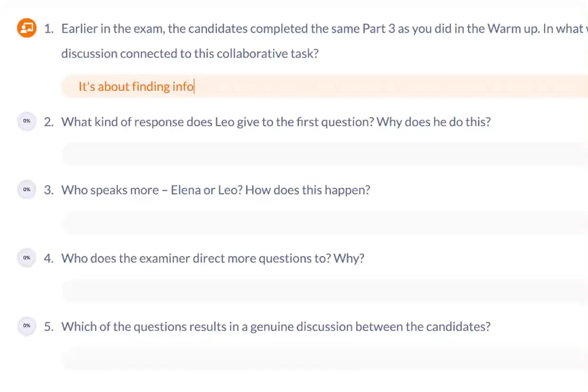The height and width of the screenshot is (392, 588).
Task: Click the number "5." beside the genuine discussion question
Action: pyautogui.click(x=49, y=327)
